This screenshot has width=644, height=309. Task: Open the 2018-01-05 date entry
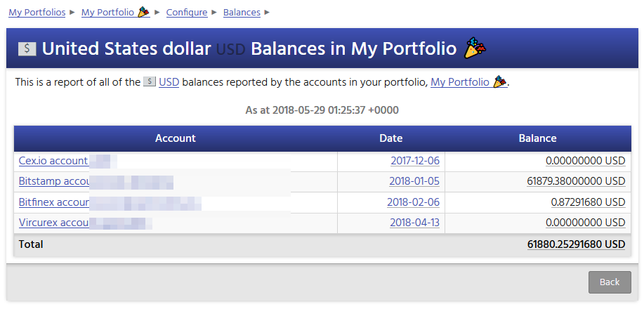(x=414, y=181)
